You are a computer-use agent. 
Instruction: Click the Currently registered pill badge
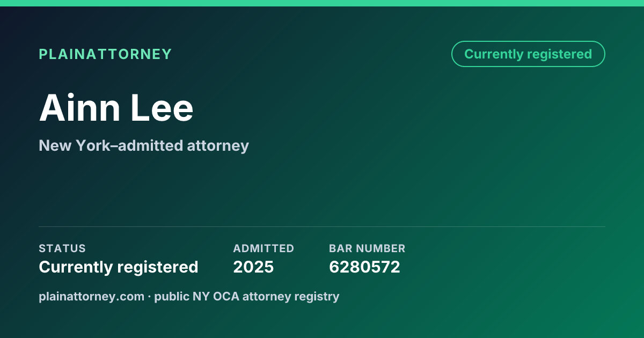coord(528,54)
